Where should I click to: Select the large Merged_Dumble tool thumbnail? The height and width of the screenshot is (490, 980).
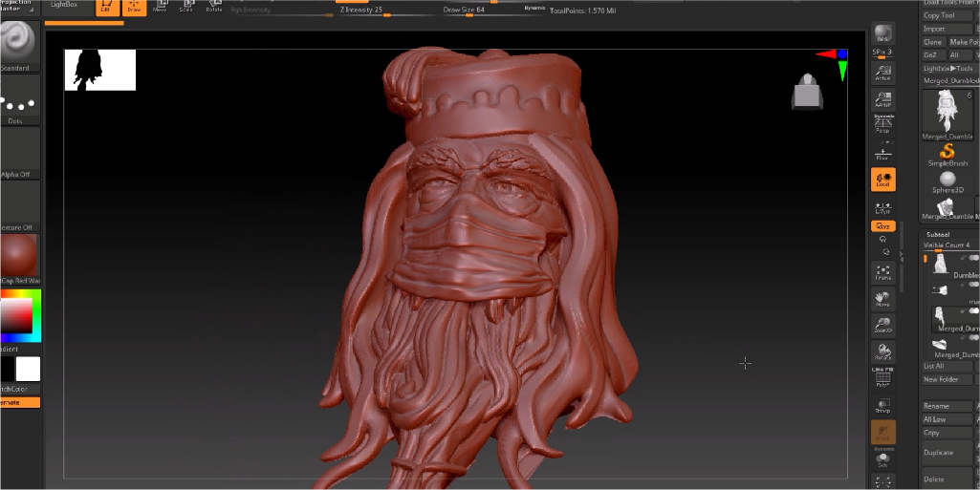point(947,115)
